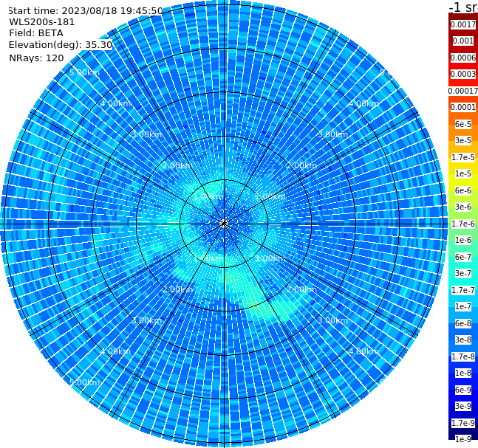The image size is (478, 448).
Task: Click the 1.7e-6 colorbar label
Action: pos(463,224)
